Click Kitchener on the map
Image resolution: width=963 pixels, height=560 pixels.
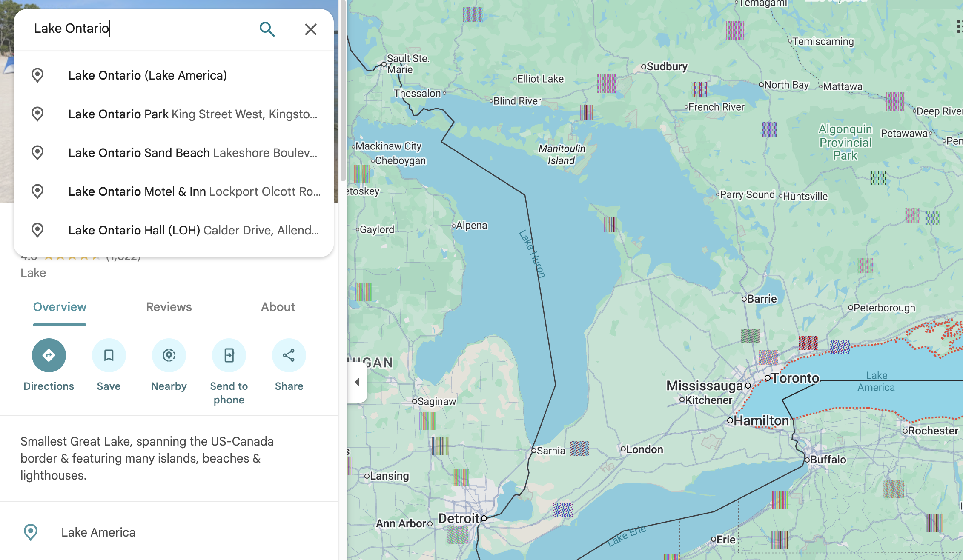point(708,400)
